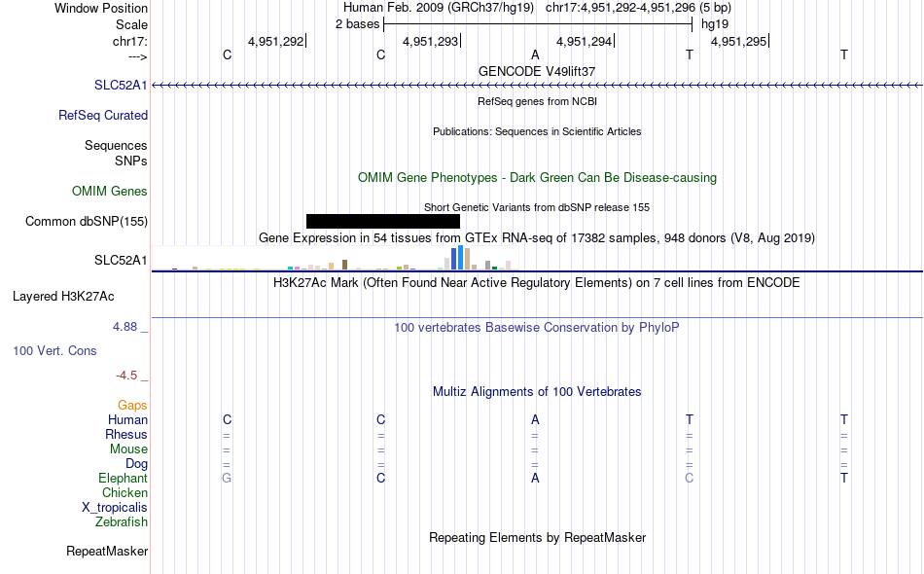Click the chr17: ruler label
924x574 pixels.
point(130,42)
